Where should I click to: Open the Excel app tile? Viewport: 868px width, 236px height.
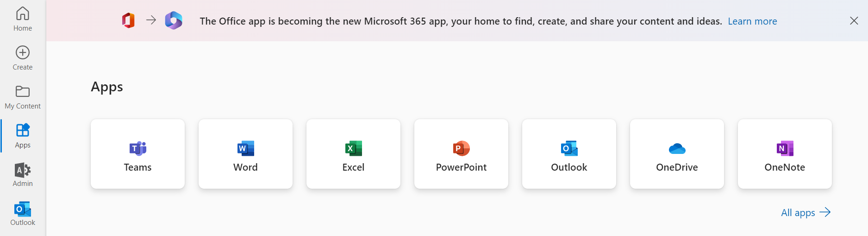pos(353,154)
